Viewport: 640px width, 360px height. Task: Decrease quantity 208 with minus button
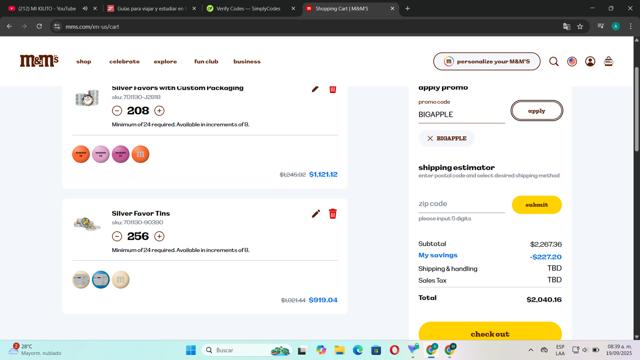tap(117, 111)
